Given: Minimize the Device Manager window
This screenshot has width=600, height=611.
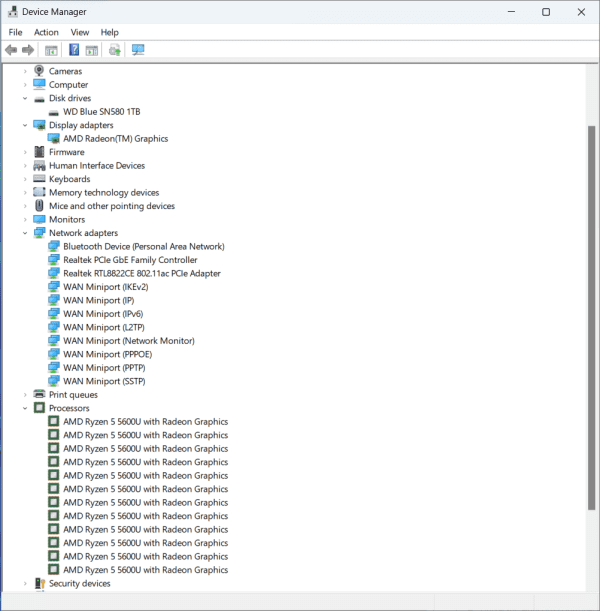Looking at the screenshot, I should tap(511, 12).
